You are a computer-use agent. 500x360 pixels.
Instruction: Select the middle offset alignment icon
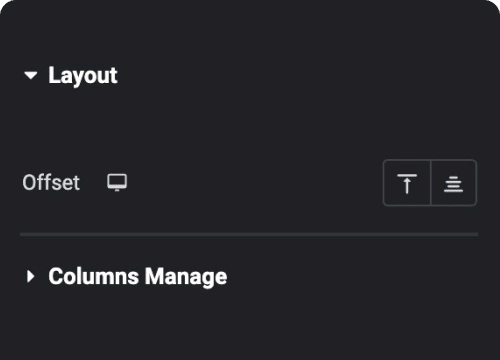[x=453, y=184]
